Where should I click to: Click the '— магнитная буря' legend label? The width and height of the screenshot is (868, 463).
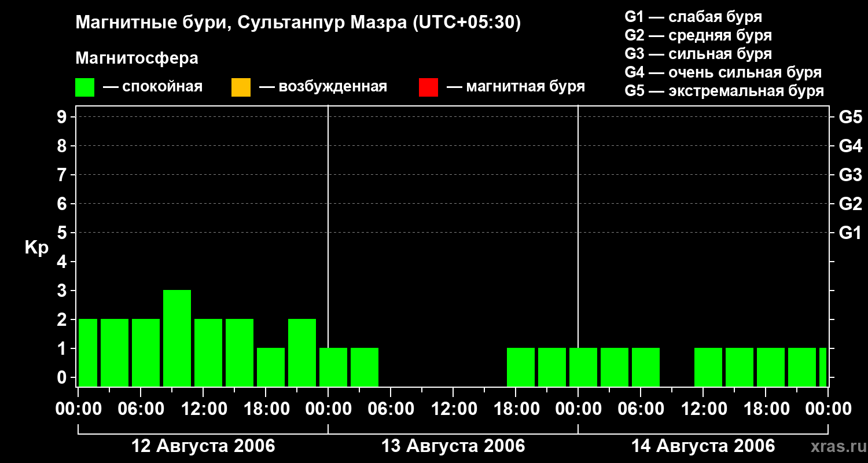(516, 87)
